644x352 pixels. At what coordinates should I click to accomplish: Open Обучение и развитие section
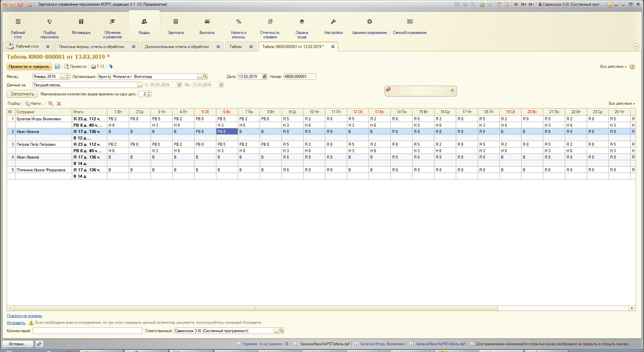[112, 28]
